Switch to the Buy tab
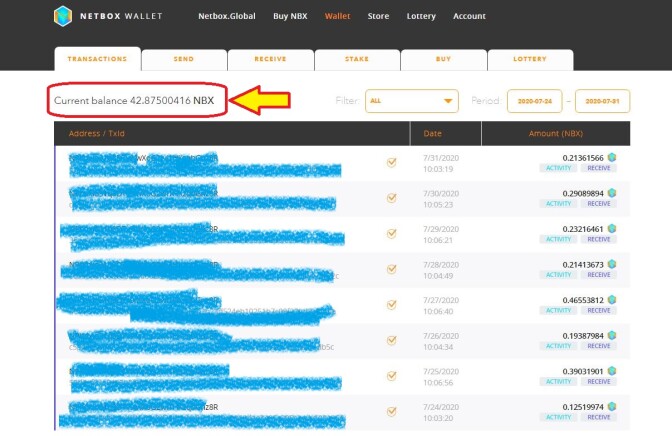672x436 pixels. click(444, 60)
